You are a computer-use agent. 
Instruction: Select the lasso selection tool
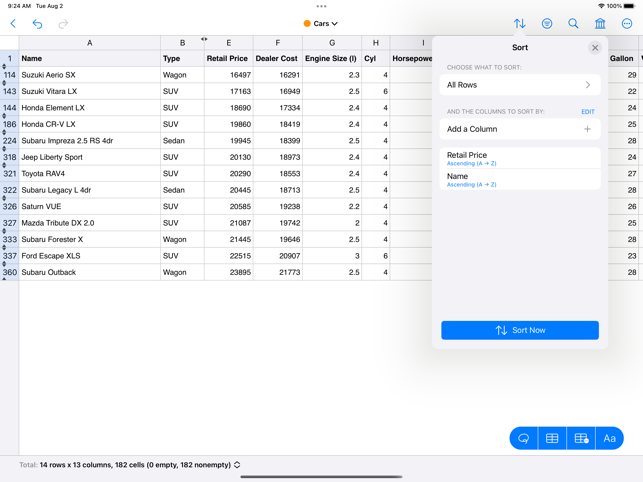point(523,438)
